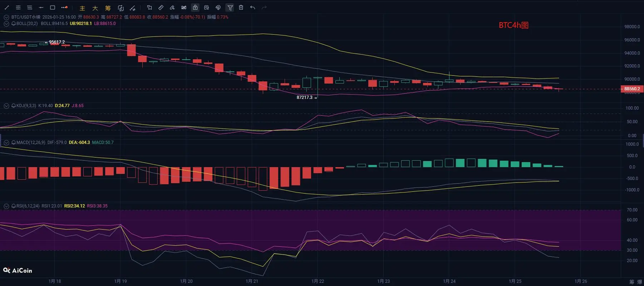Select the eraser tool

coord(172,7)
